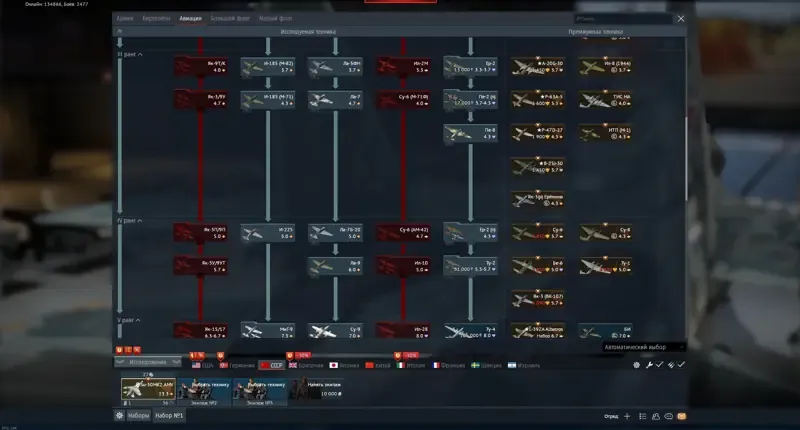800x430 pixels.
Task: Switch nation to Германия
Action: tap(237, 365)
